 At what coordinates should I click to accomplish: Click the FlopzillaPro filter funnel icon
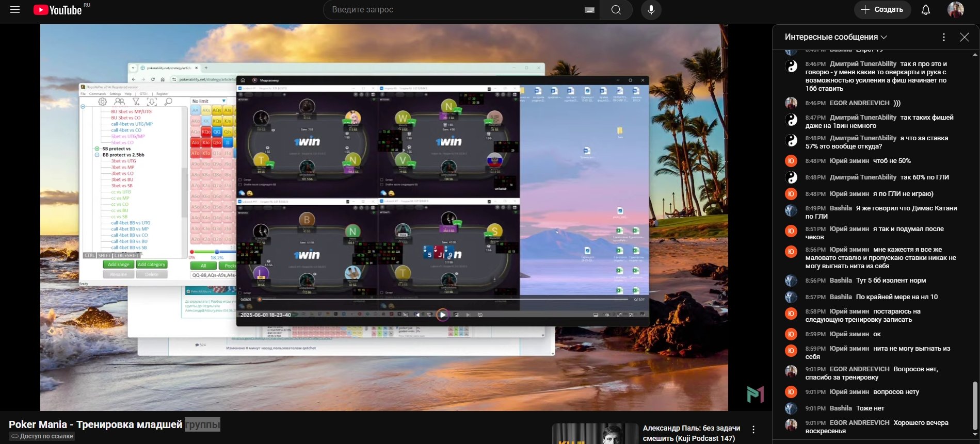tap(136, 102)
